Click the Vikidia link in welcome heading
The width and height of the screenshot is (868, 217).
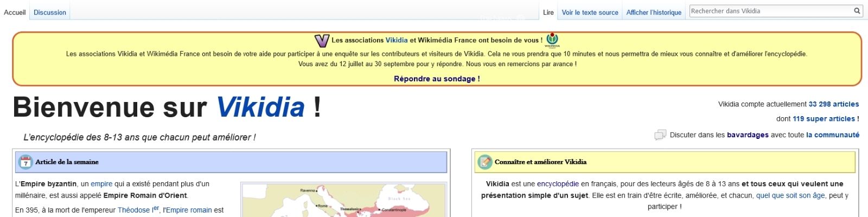tap(260, 107)
